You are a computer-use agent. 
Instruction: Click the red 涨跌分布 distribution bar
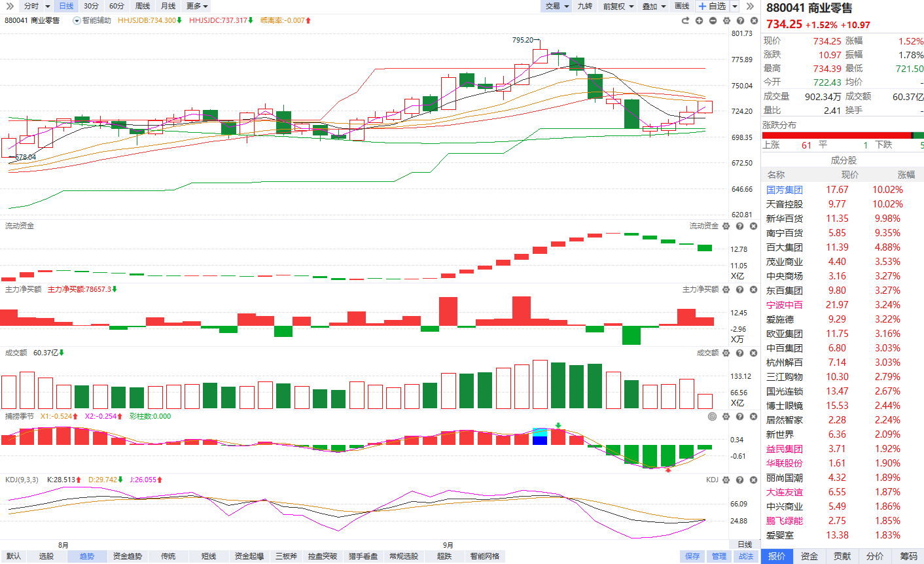click(x=836, y=135)
